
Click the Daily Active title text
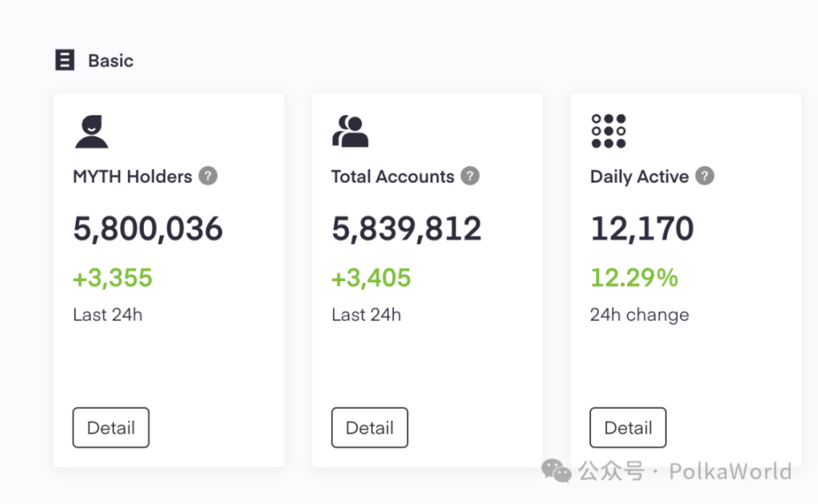coord(640,177)
